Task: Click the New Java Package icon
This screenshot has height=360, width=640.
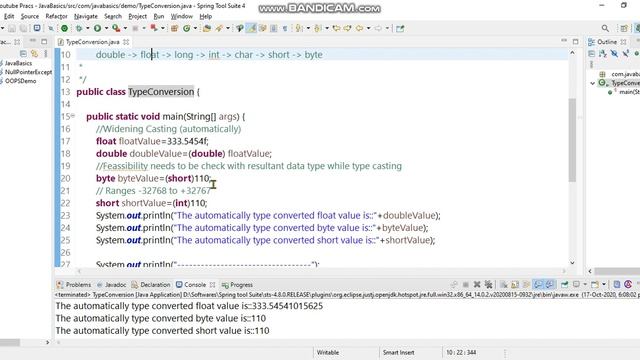Action: click(x=174, y=28)
